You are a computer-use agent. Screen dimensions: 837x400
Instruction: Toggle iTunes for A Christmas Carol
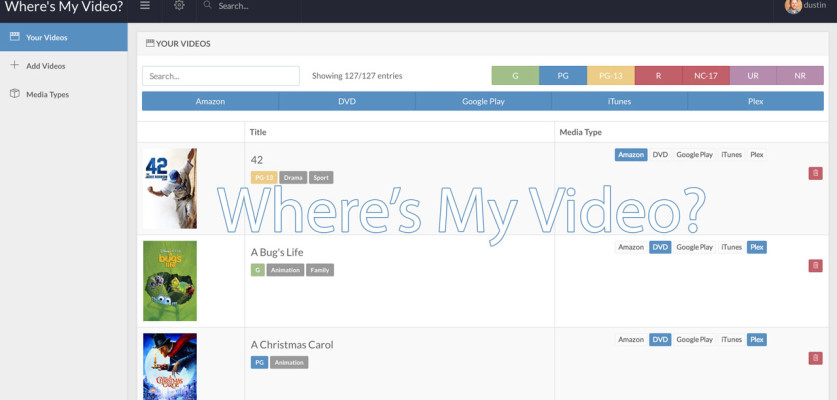(x=731, y=339)
